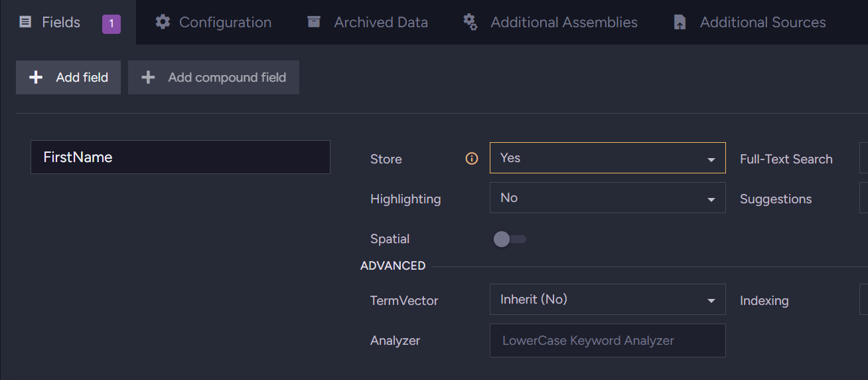Image resolution: width=868 pixels, height=380 pixels.
Task: Click the Store label
Action: (x=386, y=159)
